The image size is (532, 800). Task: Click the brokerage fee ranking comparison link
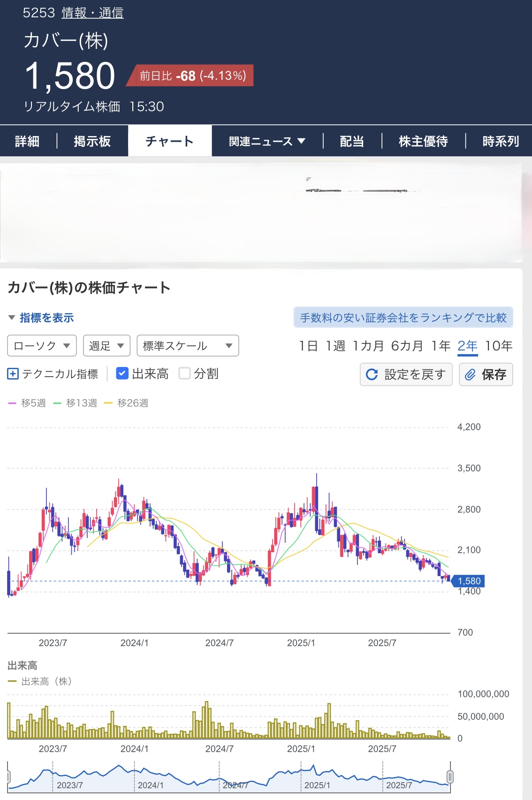point(403,318)
